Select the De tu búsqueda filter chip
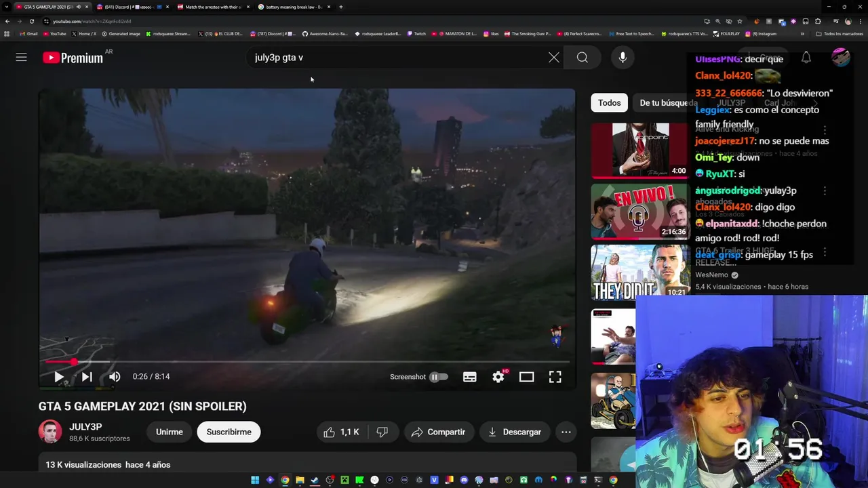The width and height of the screenshot is (868, 488). click(667, 103)
